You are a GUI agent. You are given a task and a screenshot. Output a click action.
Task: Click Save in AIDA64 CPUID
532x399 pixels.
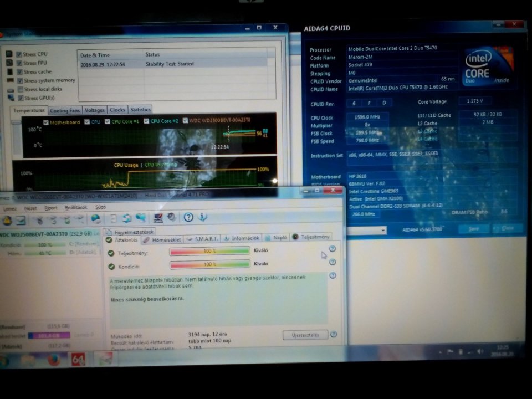[x=474, y=229]
